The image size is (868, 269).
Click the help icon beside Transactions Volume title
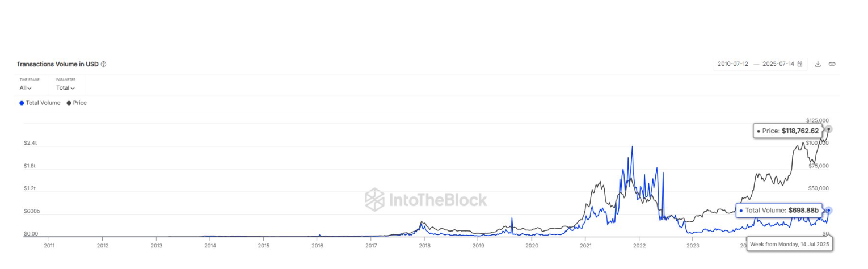coord(104,64)
